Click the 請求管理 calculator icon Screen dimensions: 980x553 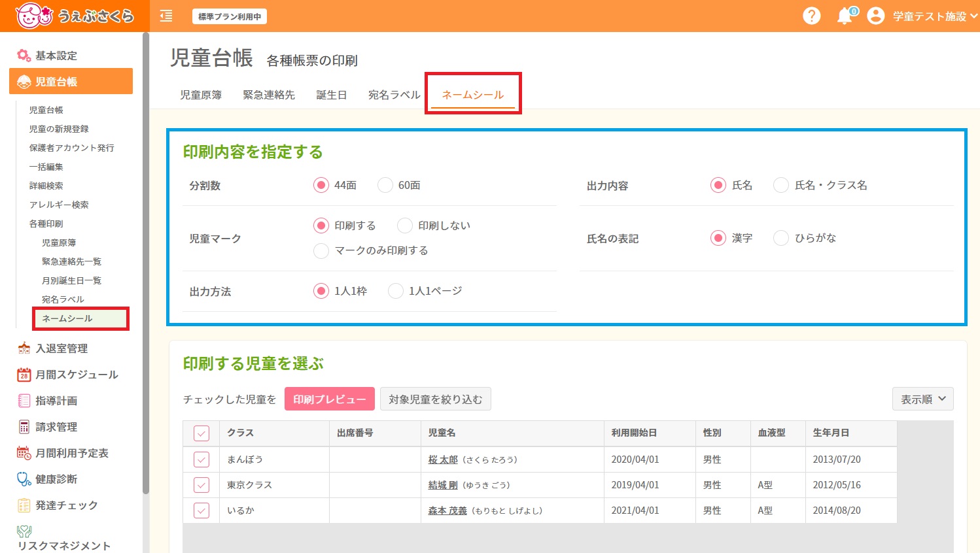pyautogui.click(x=24, y=427)
